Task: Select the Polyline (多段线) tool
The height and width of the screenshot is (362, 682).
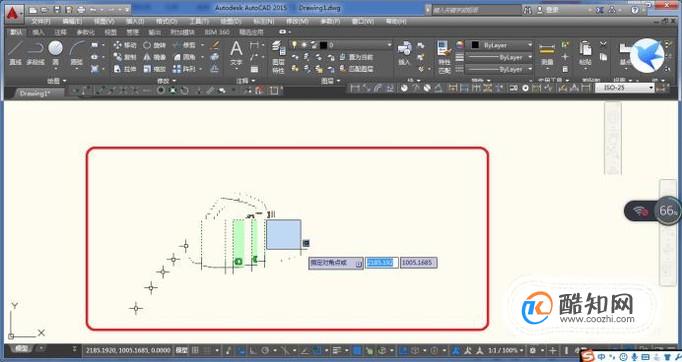Action: point(35,53)
